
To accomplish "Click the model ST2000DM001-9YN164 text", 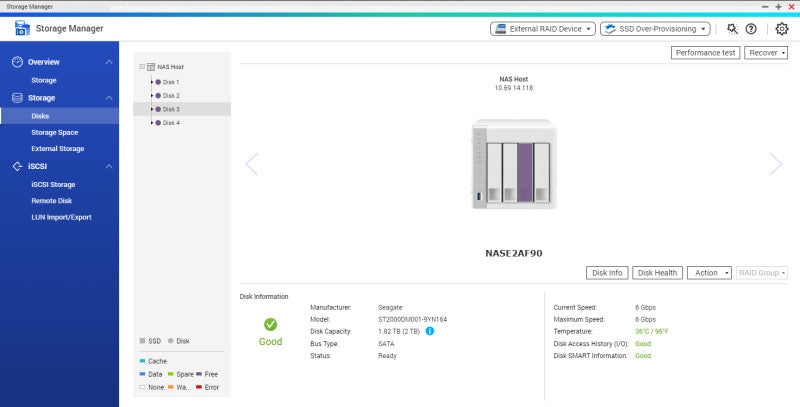I will tap(413, 320).
